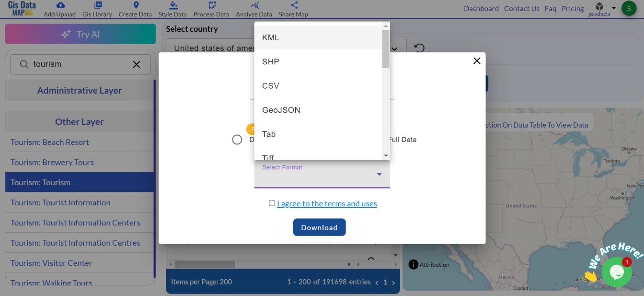The height and width of the screenshot is (296, 644).
Task: Expand the Administrative Layer section
Action: coord(80,90)
